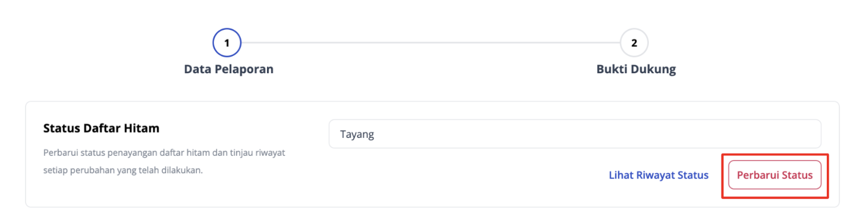The image size is (868, 219).
Task: Click the number 1 in the stepper
Action: [227, 43]
